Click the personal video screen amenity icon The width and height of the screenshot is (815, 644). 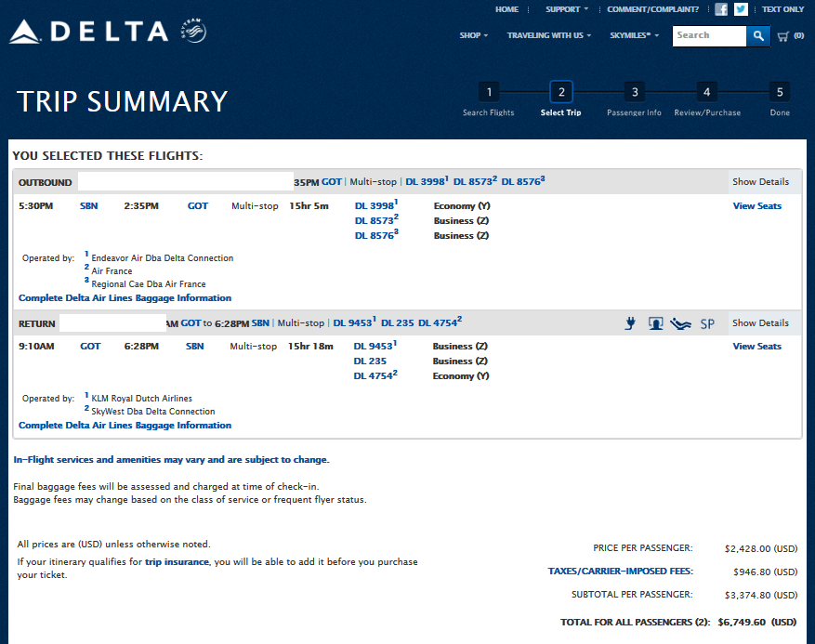655,323
